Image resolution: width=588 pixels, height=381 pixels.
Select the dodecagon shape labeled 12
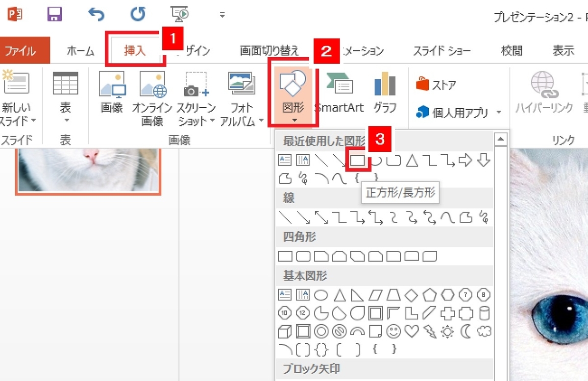(x=303, y=313)
